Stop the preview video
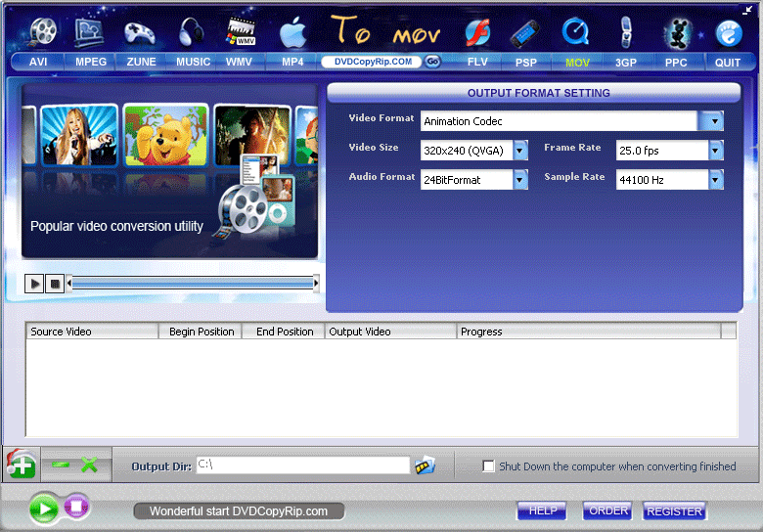This screenshot has height=532, width=763. coord(55,284)
